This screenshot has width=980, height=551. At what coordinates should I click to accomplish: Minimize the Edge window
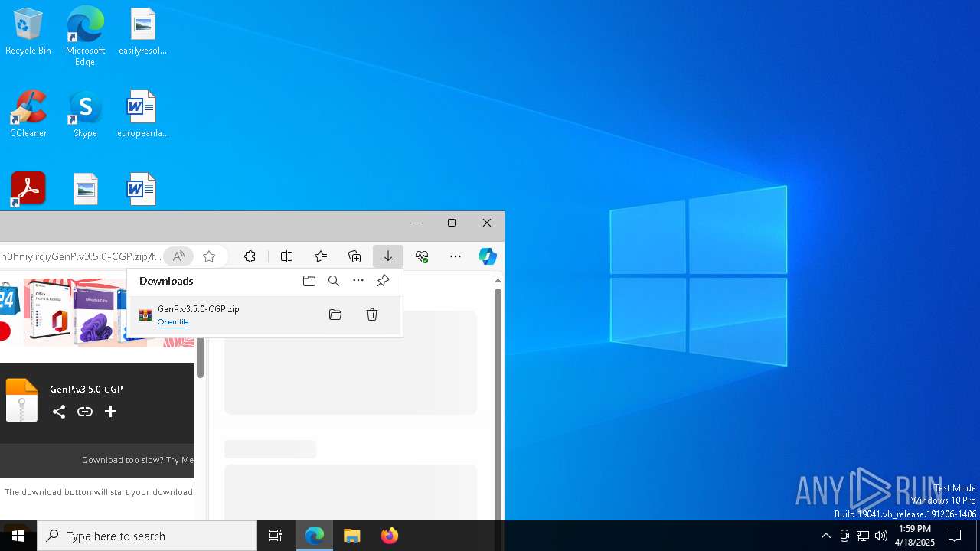(416, 223)
